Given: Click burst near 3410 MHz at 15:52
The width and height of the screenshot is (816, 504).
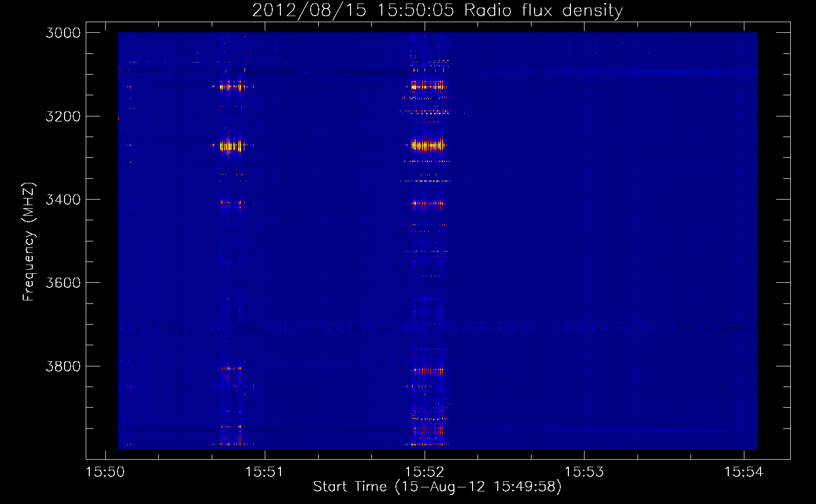Looking at the screenshot, I should point(427,204).
